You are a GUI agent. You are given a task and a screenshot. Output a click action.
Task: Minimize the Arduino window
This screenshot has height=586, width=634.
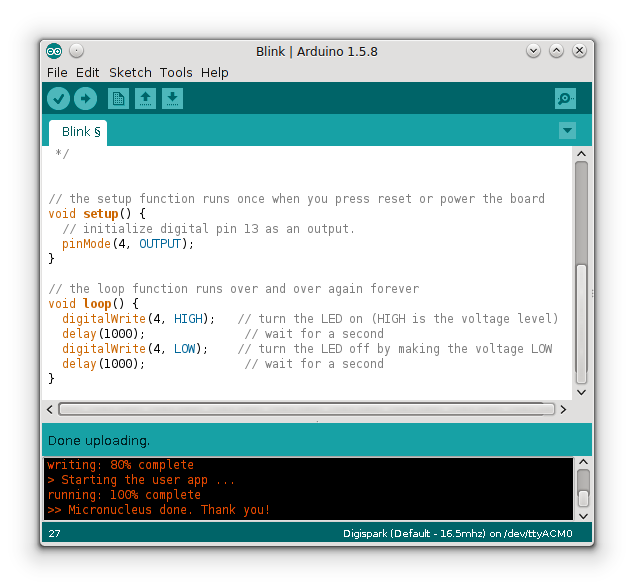click(533, 51)
